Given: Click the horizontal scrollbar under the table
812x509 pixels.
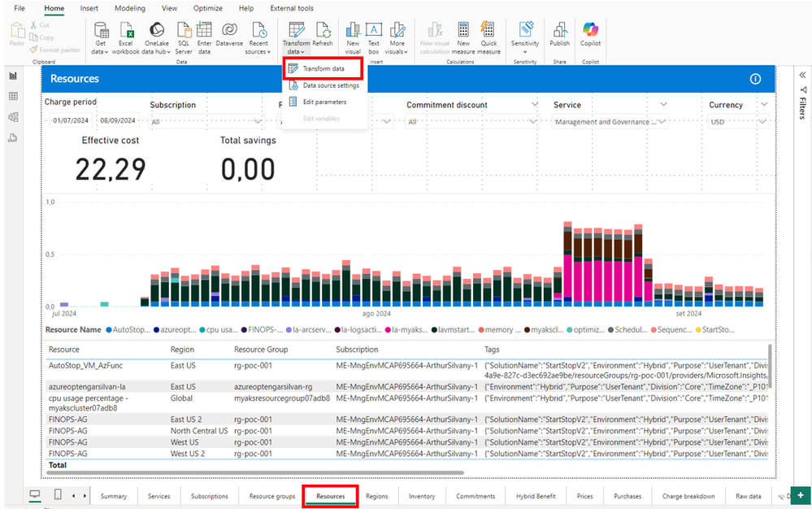Looking at the screenshot, I should coord(254,472).
